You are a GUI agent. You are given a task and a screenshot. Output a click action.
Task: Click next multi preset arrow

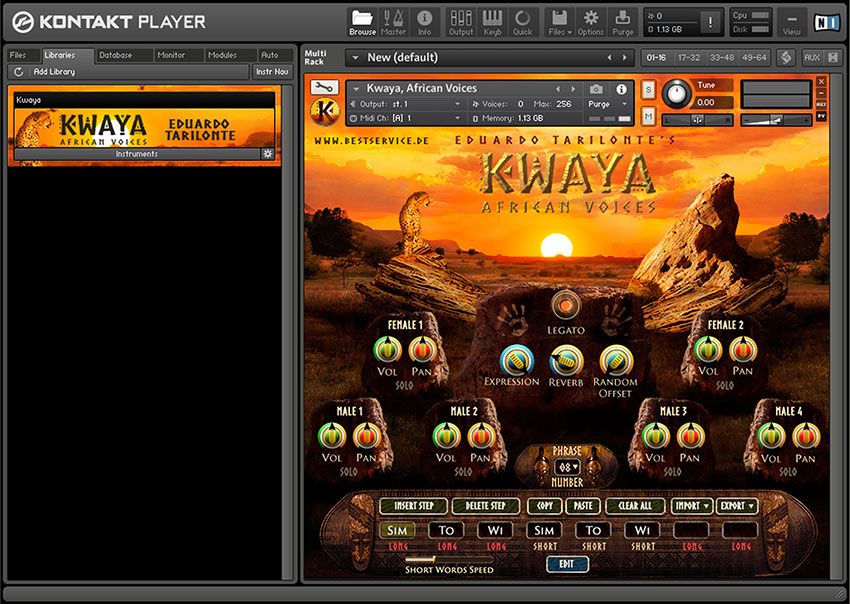pos(624,57)
